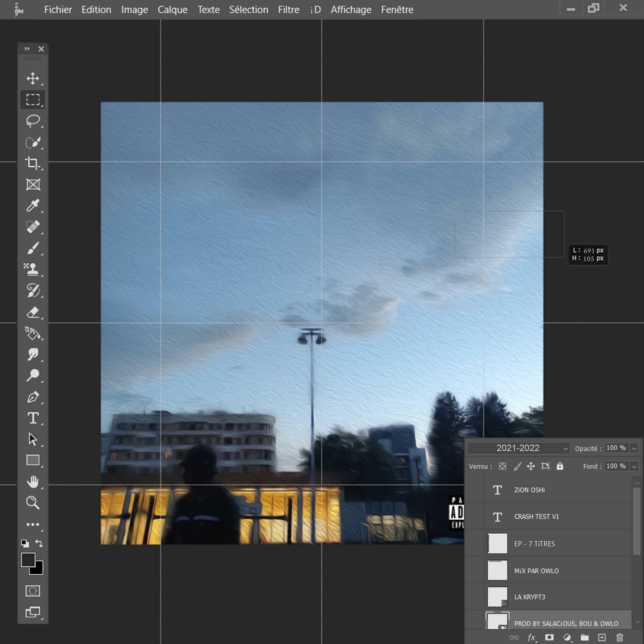Select the Crop tool

coord(33,163)
